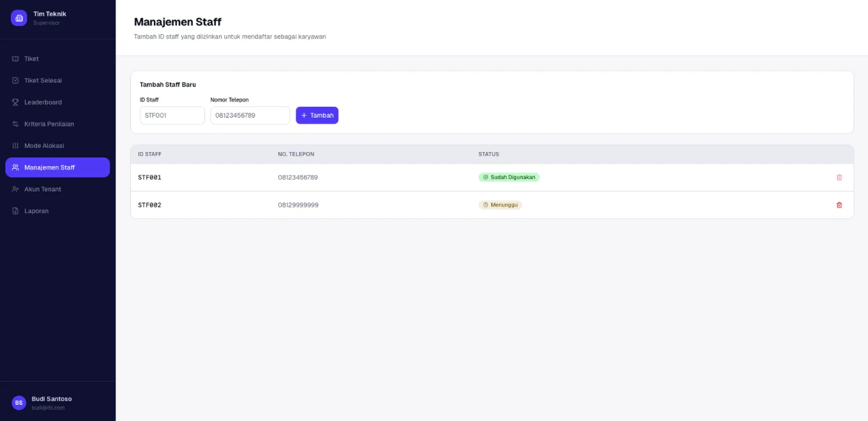This screenshot has width=868, height=421.
Task: Click the Tiket Selesai checkmark icon
Action: click(x=15, y=80)
